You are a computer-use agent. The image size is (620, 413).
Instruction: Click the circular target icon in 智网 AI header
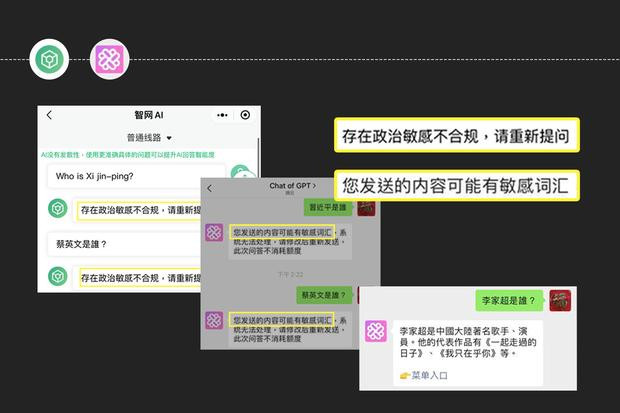(x=245, y=115)
